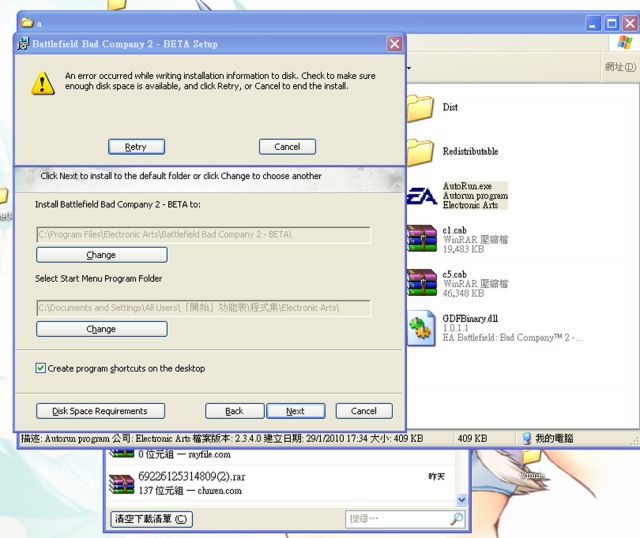The width and height of the screenshot is (640, 538).
Task: Click the magnifier icon in download search box
Action: 456,519
